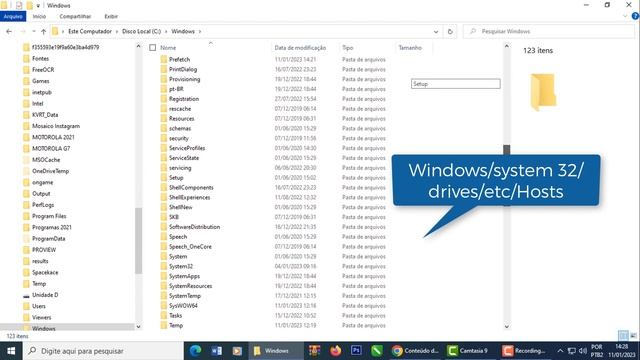Sort by Nome column header
The height and width of the screenshot is (360, 640).
(x=168, y=48)
